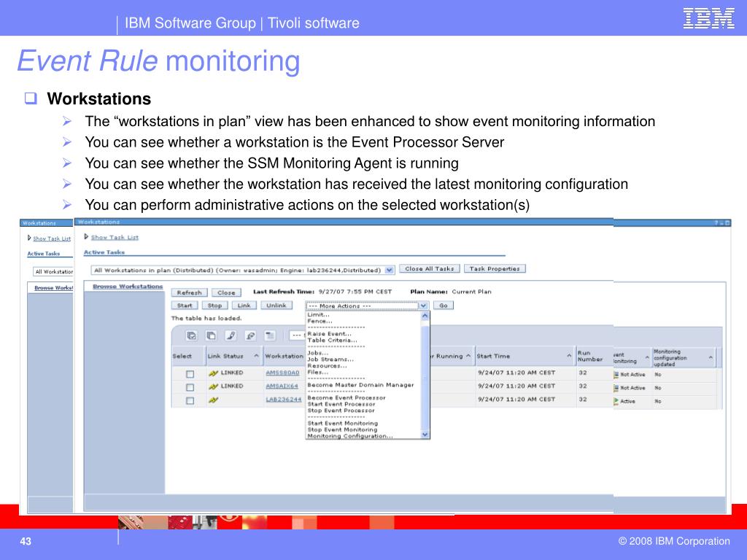Click link status icon for AMSS80A0
The image size is (747, 560).
213,373
